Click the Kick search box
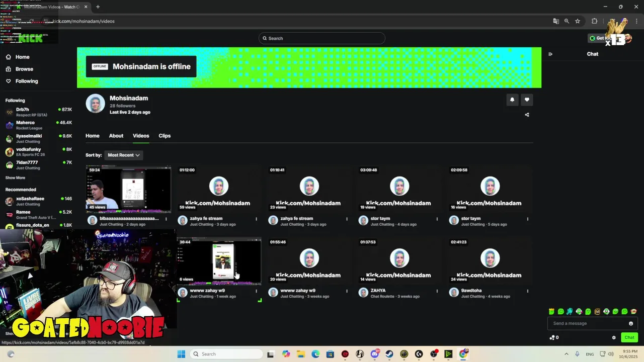644x362 pixels. click(x=322, y=38)
